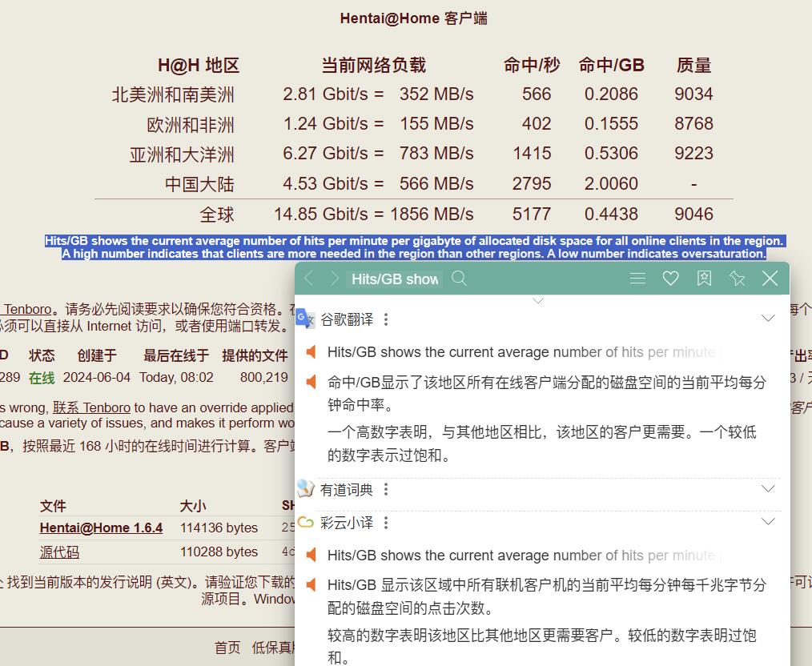Play audio for Caiyun source English text
Screen dimensions: 812x666
click(311, 556)
